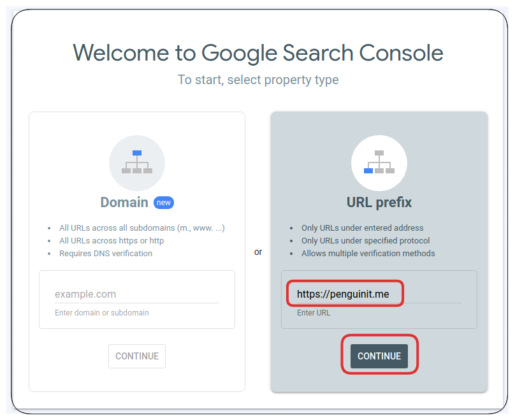Screen dimensions: 515x420
Task: Click the 'Enter URL' helper label
Action: [314, 313]
